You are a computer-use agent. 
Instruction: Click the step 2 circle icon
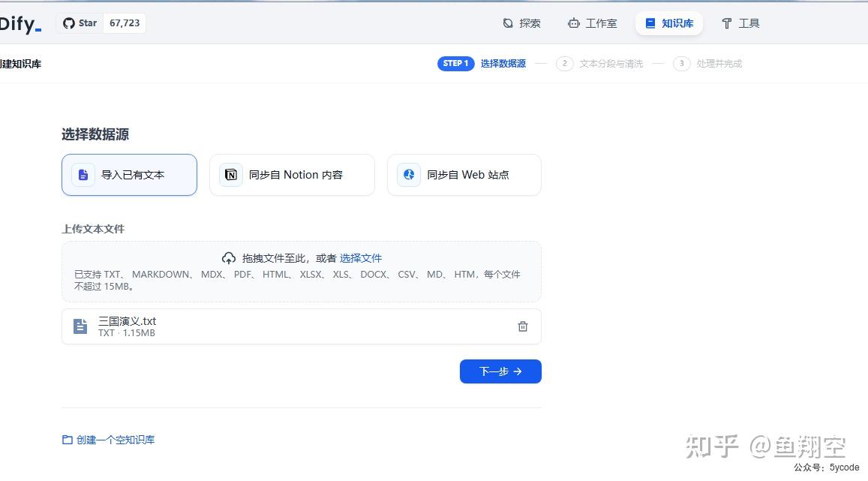564,64
